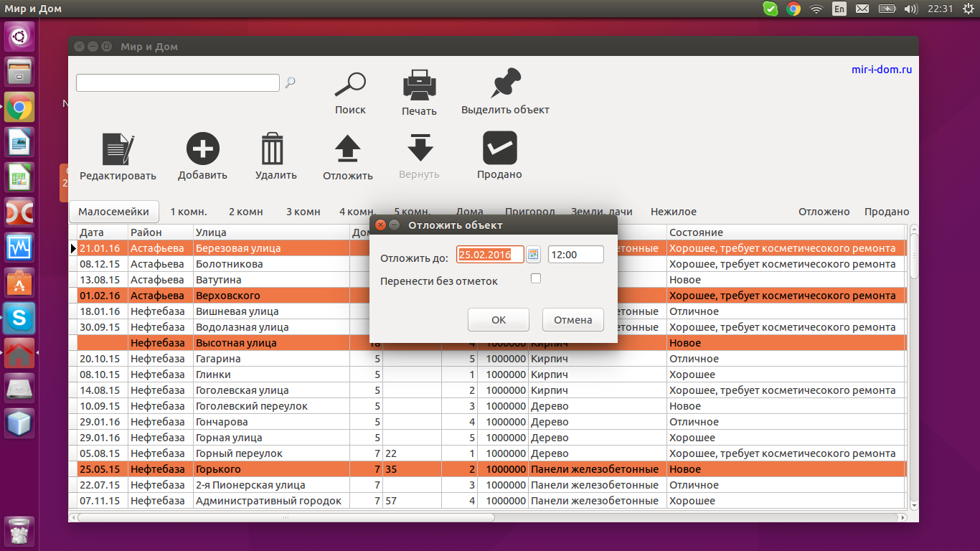Click the Состояние column header
Viewport: 980px width, 551px height.
click(787, 232)
